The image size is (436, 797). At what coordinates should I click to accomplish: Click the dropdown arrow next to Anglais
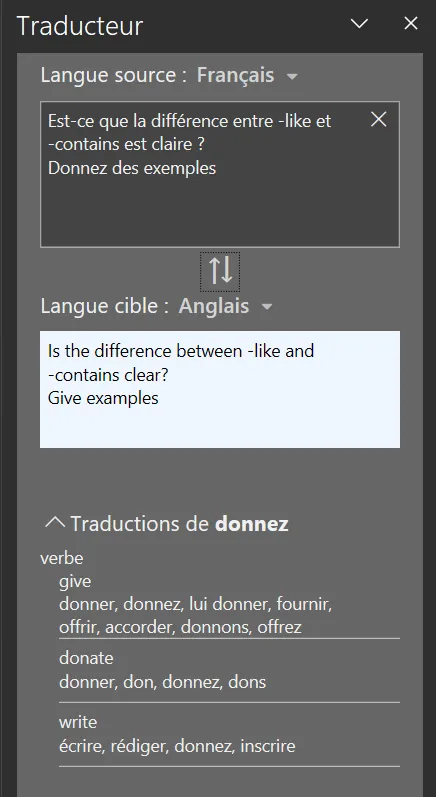click(267, 307)
